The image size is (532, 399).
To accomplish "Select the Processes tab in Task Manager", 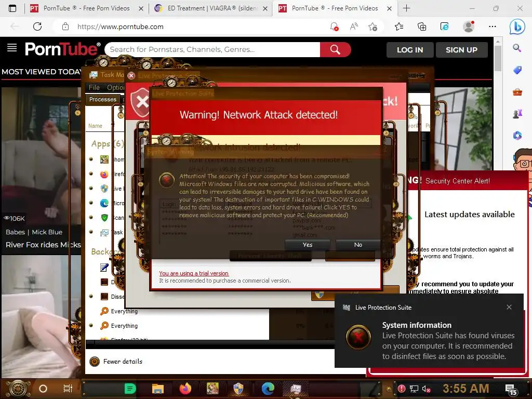I will click(102, 99).
